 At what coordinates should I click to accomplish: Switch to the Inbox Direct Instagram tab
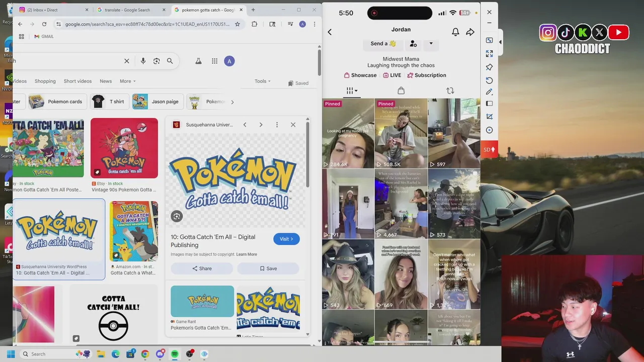pos(52,10)
